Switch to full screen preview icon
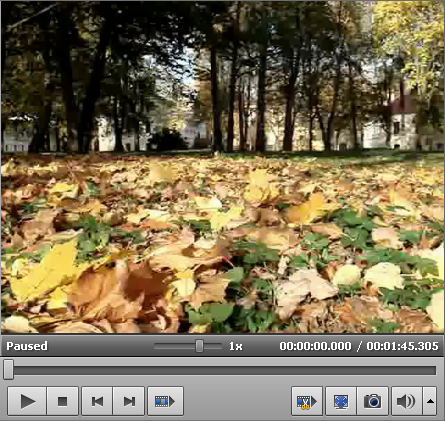445x421 pixels. pos(341,401)
